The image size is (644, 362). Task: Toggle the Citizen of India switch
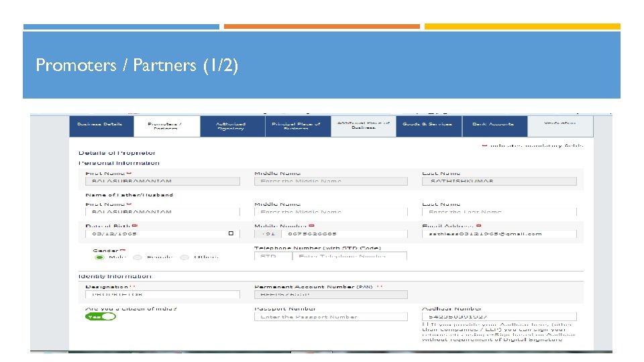pos(101,316)
